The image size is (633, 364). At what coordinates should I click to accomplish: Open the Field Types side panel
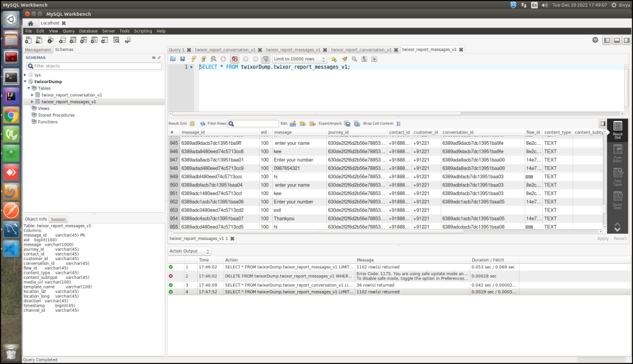point(617,177)
